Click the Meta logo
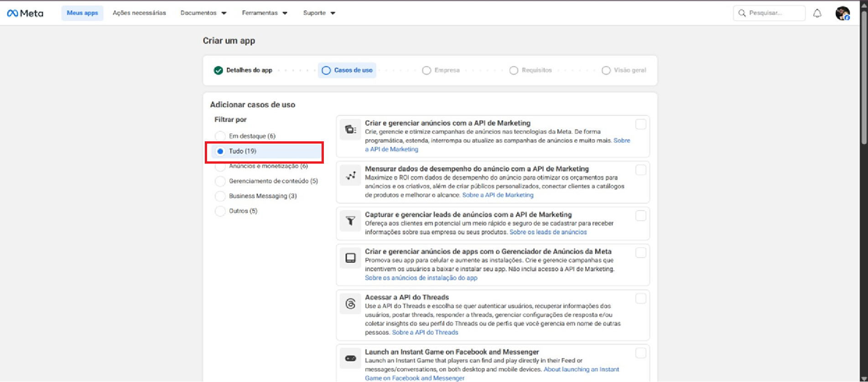 pos(25,13)
